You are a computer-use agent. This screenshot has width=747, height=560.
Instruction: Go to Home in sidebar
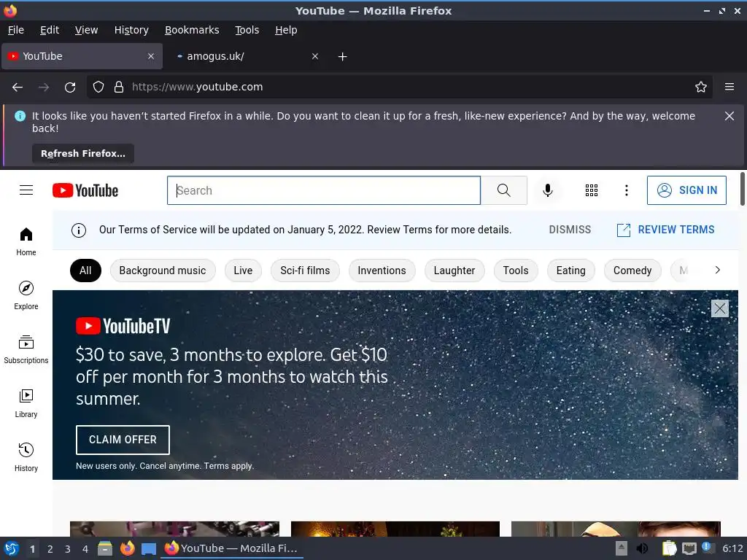tap(26, 242)
